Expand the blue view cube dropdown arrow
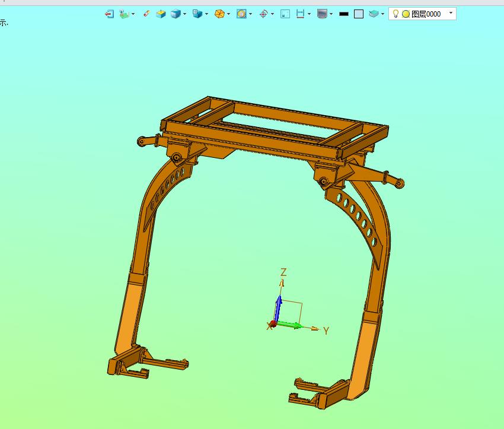The height and width of the screenshot is (429, 504). (x=184, y=14)
